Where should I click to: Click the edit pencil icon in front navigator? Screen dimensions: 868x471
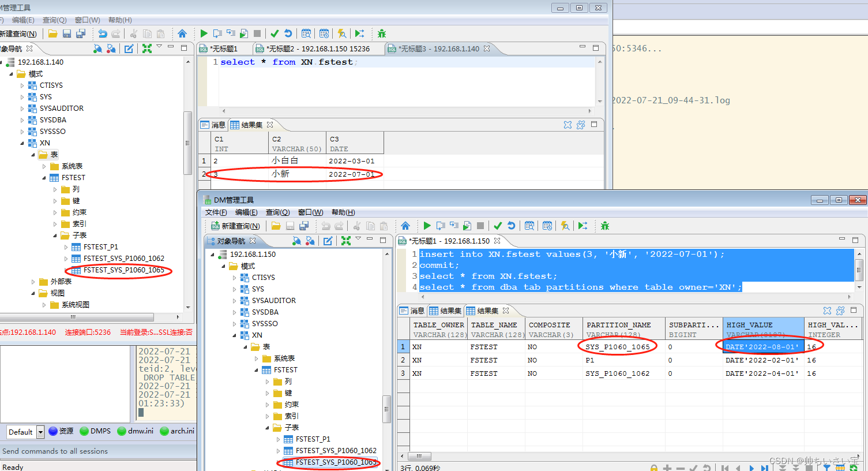coord(328,241)
